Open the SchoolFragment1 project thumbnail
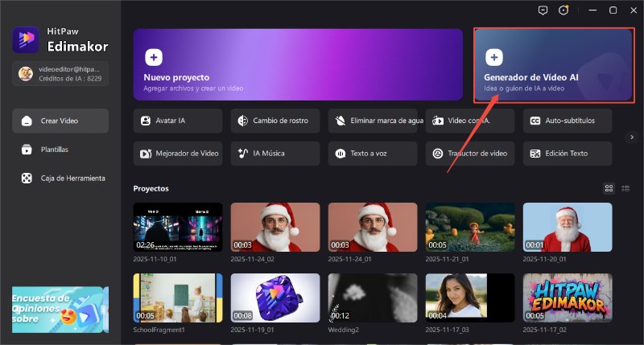Screen dimensions: 644x345 click(178, 298)
